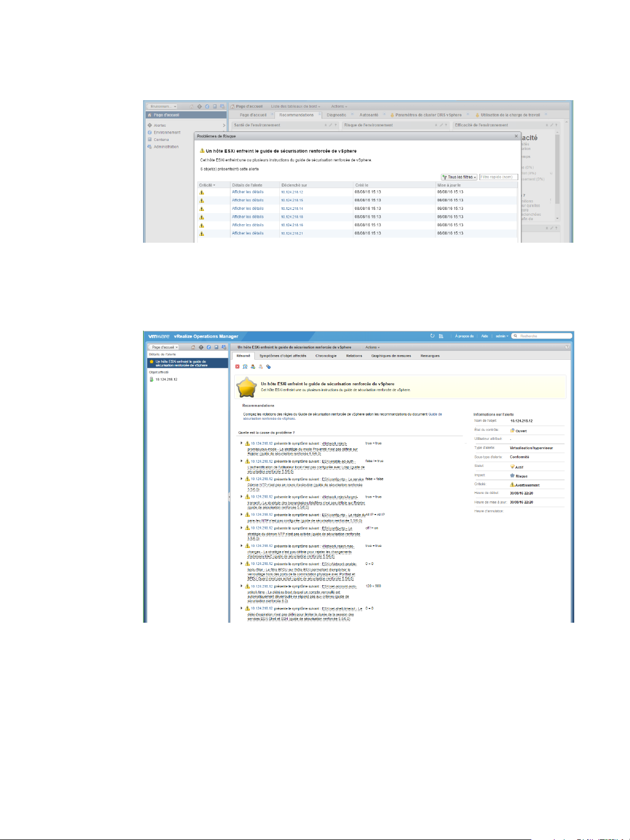Click the À propos de link in the header
The height and width of the screenshot is (840, 630).
pos(464,336)
